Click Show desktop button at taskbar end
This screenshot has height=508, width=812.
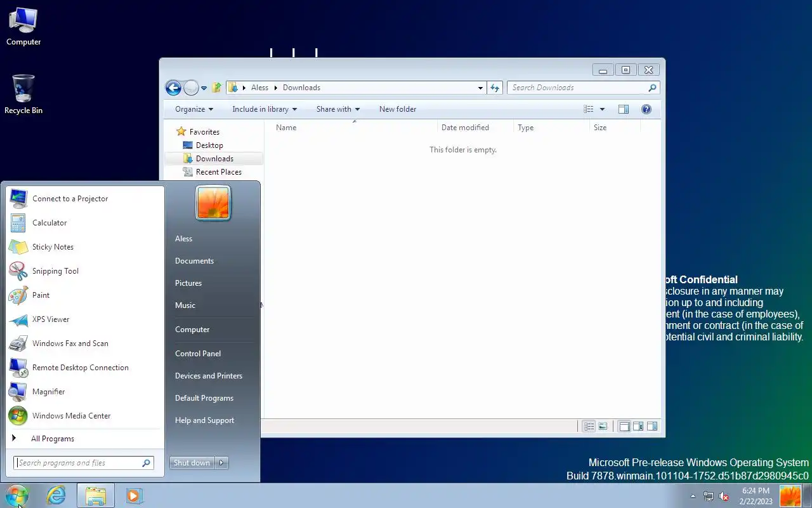808,496
